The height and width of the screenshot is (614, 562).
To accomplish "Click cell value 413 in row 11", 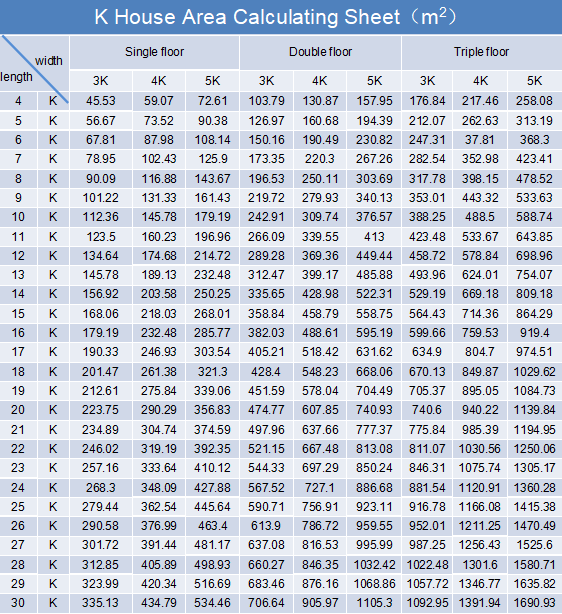I will 374,237.
